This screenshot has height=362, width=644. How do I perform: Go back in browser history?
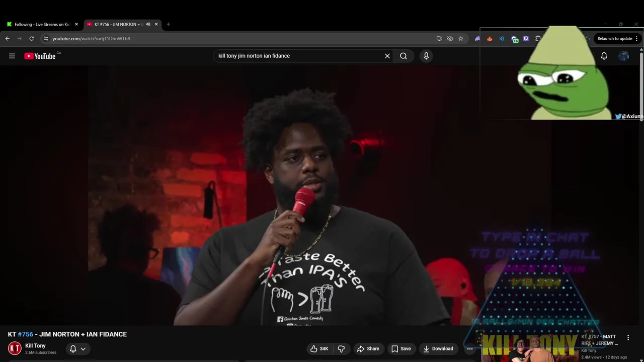coord(7,38)
